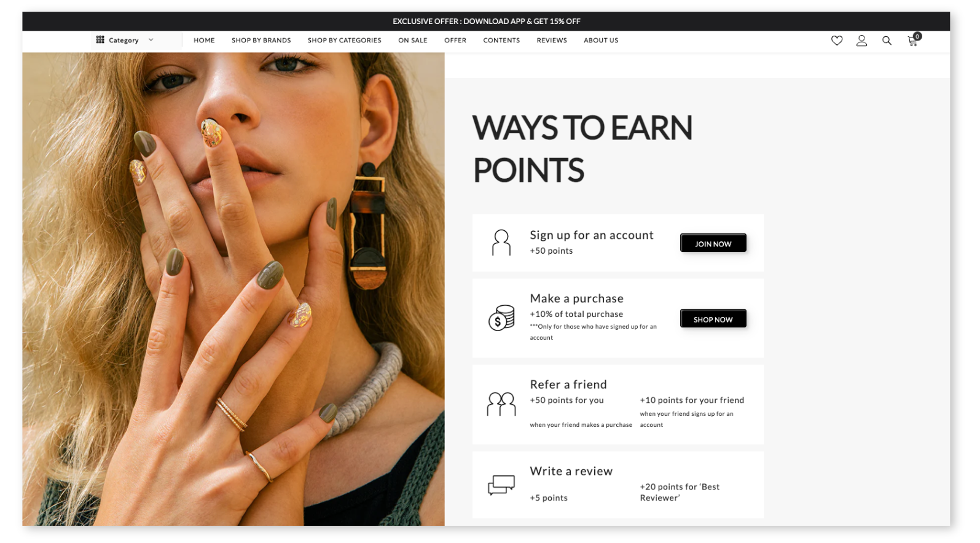This screenshot has height=543, width=980.
Task: Open the Shop By Categories menu
Action: [344, 41]
